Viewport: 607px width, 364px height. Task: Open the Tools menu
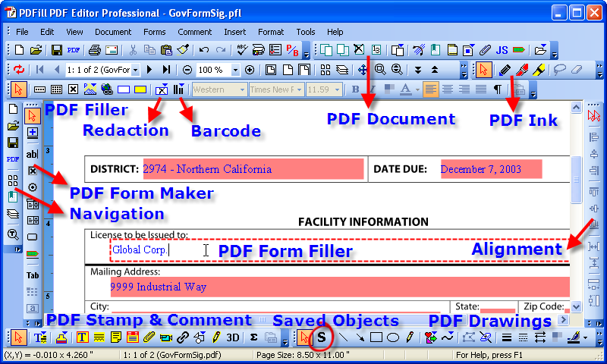pyautogui.click(x=306, y=32)
